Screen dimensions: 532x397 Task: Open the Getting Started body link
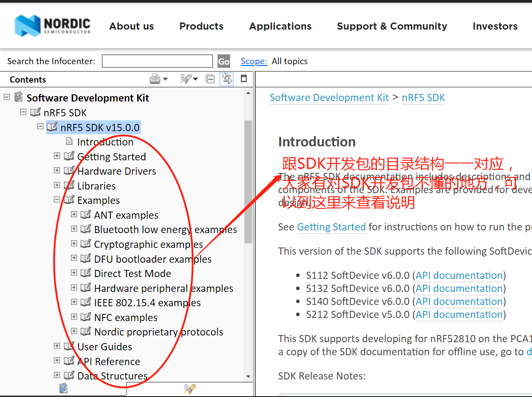pos(331,226)
